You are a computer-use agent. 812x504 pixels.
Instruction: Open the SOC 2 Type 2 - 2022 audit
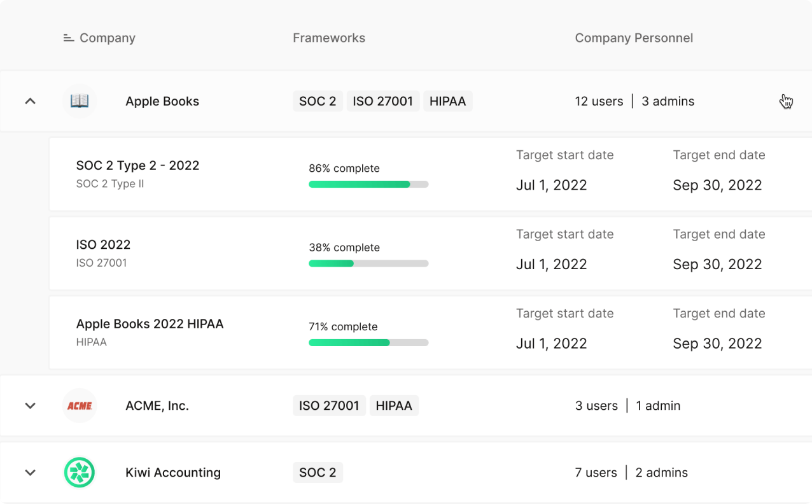137,165
